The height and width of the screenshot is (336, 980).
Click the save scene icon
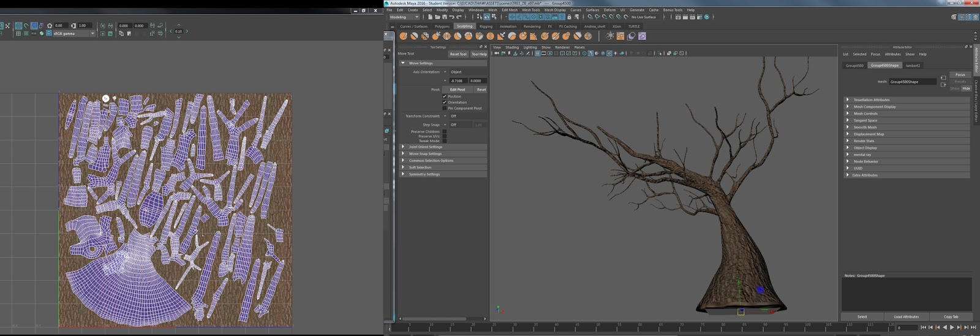click(x=445, y=17)
